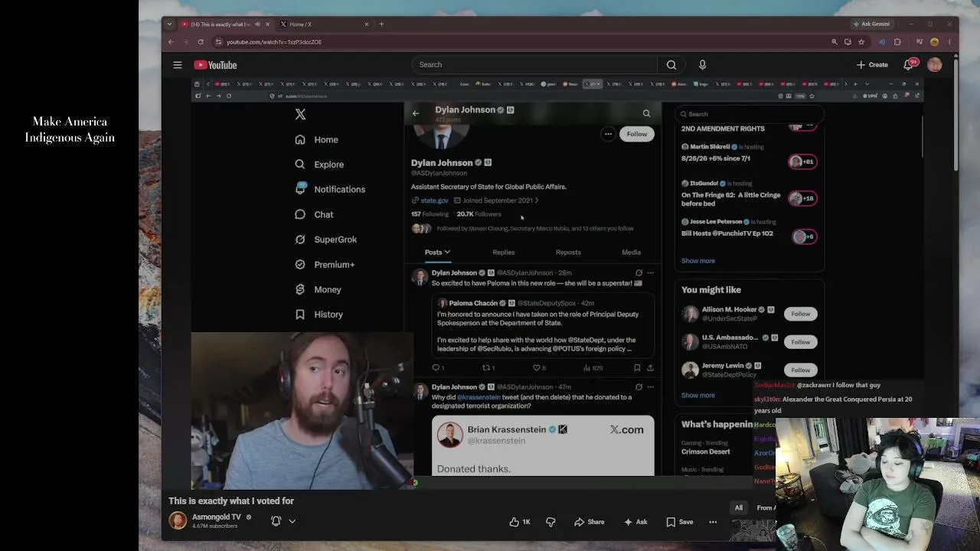Bookmark the Paloma post on X

pyautogui.click(x=637, y=368)
